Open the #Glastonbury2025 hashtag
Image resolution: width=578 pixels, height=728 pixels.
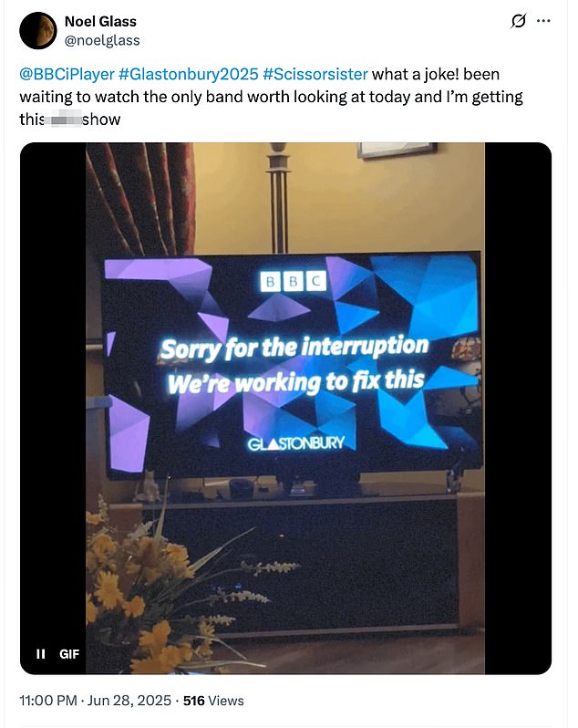(189, 74)
